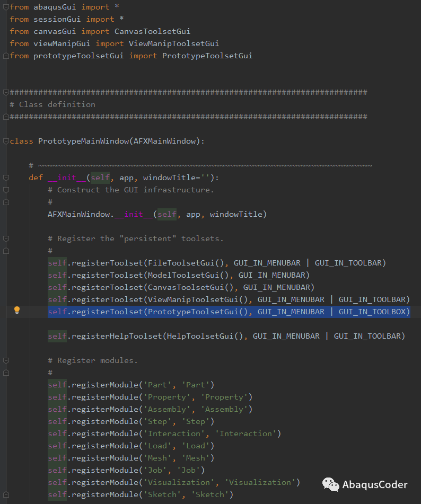Screen dimensions: 421x504
Task: Click 'viewManipGui' module name in import line
Action: point(62,43)
